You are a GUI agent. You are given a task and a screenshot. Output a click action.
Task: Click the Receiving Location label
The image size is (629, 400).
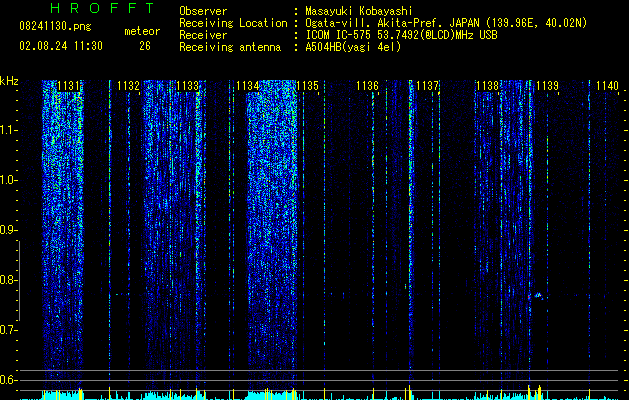[233, 23]
